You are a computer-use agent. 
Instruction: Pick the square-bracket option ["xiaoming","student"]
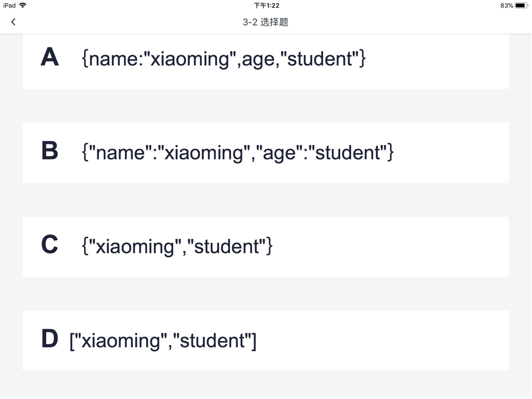coord(163,341)
